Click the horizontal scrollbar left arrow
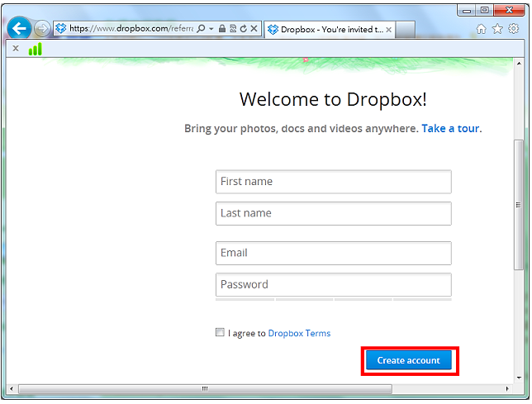 [x=12, y=389]
